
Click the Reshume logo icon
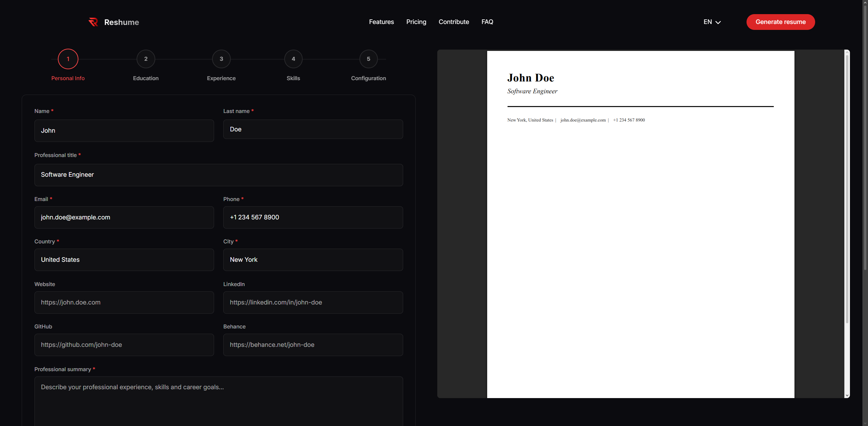(x=93, y=22)
